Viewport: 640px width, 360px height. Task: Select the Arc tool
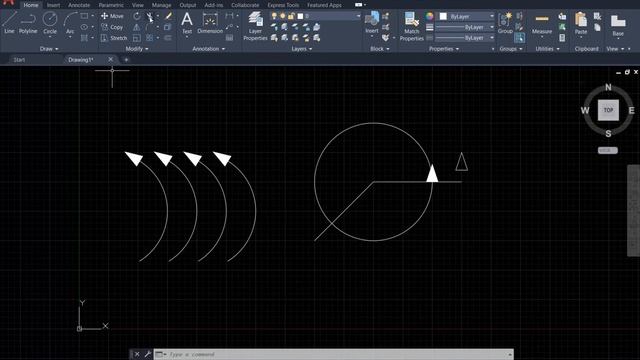tap(70, 23)
